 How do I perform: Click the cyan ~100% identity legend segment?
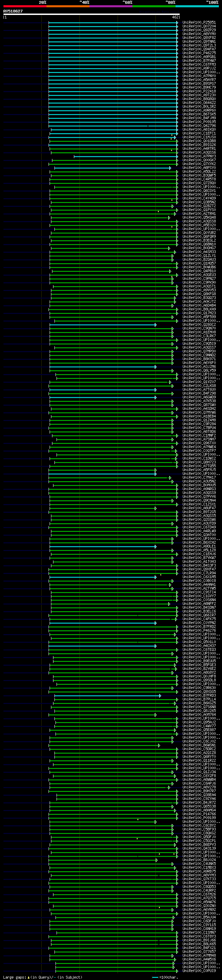(x=197, y=7)
